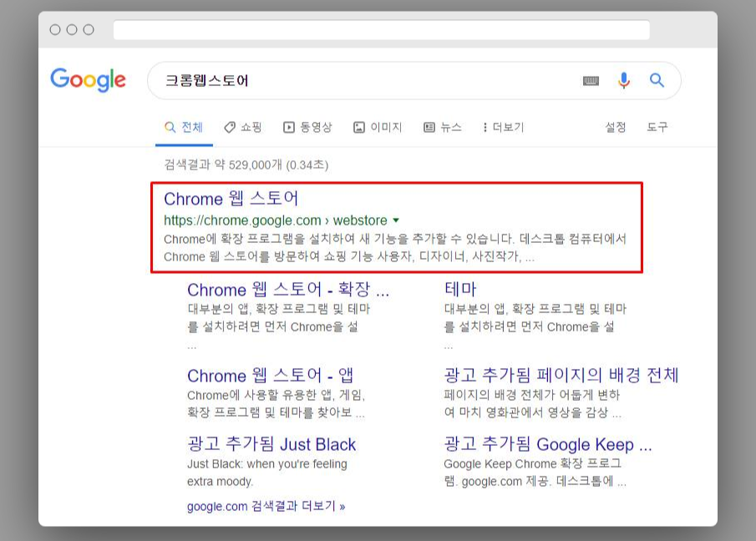This screenshot has width=756, height=541.
Task: Open the Chrome 웹 스토어 main result
Action: coord(231,199)
